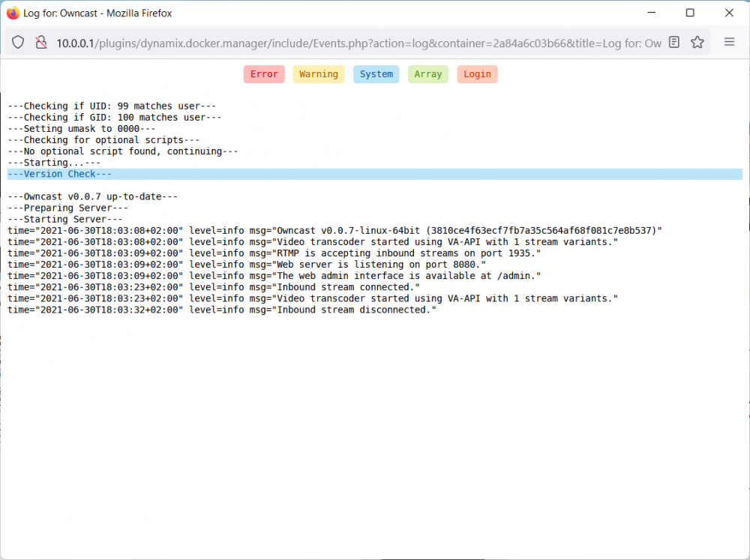The image size is (750, 560).
Task: Click the tracking protection shield icon
Action: tap(18, 43)
